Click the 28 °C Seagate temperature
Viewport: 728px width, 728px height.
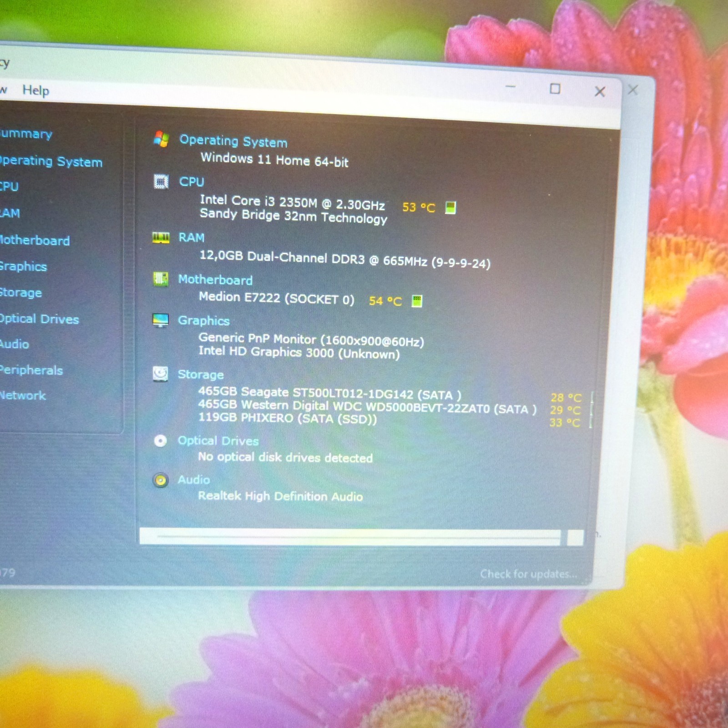click(566, 398)
